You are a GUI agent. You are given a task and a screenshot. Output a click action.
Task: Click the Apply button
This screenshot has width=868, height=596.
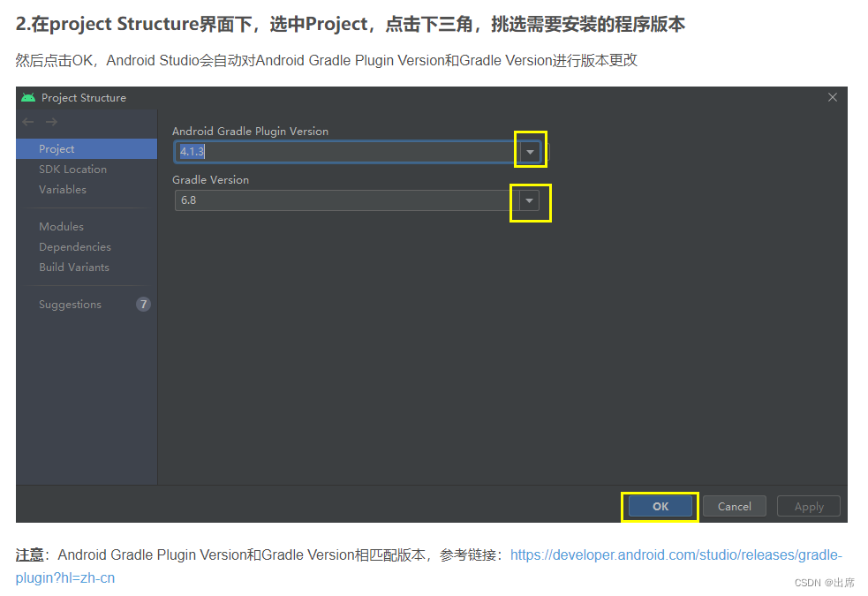pyautogui.click(x=808, y=506)
